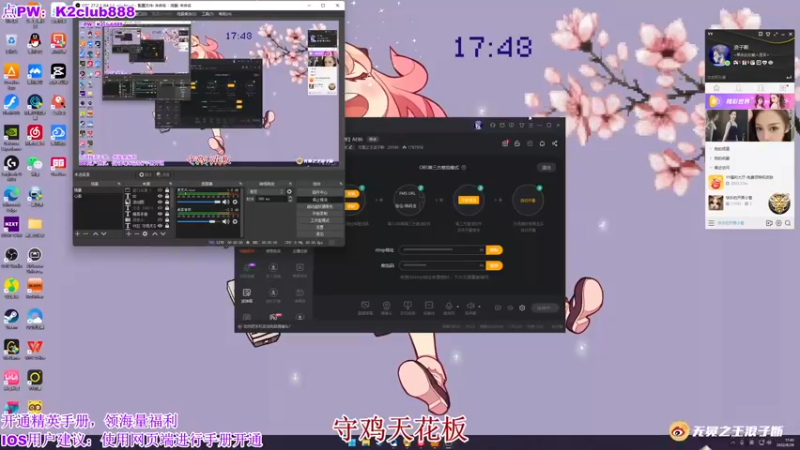
Task: Move selected OBS source down the list
Action: (163, 234)
